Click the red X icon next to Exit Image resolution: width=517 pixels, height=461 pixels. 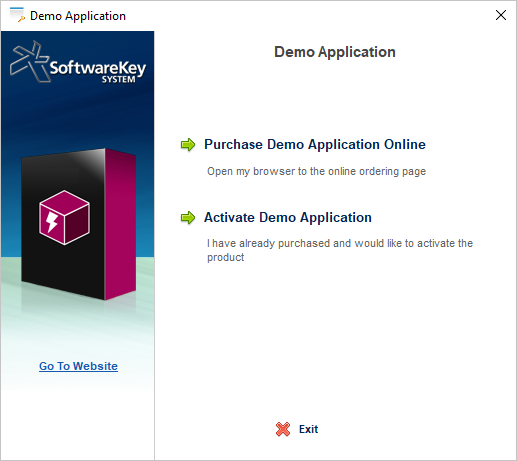click(283, 429)
